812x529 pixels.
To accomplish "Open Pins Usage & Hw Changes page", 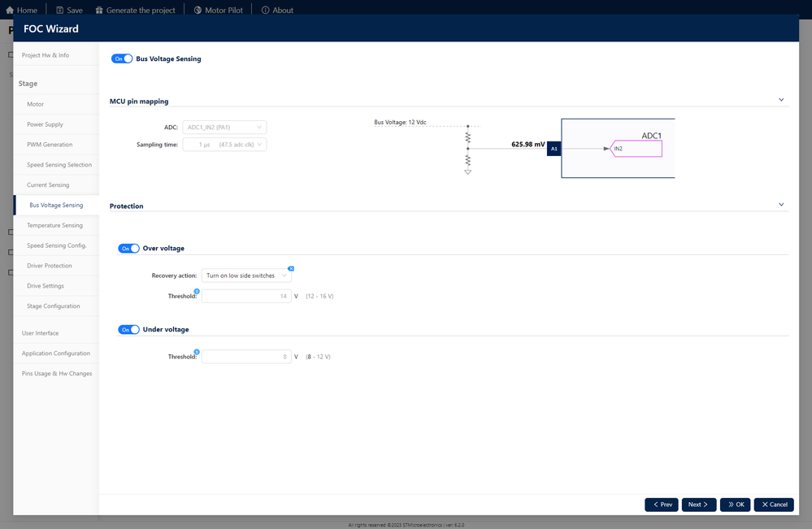I will pyautogui.click(x=56, y=373).
